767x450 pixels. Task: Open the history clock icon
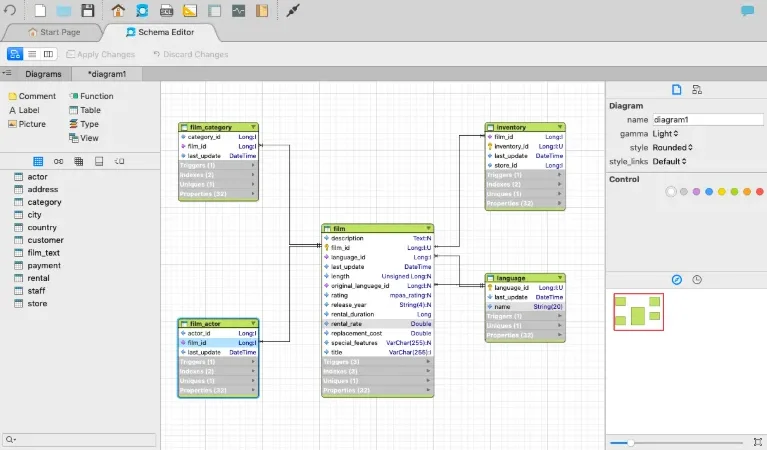tap(697, 280)
